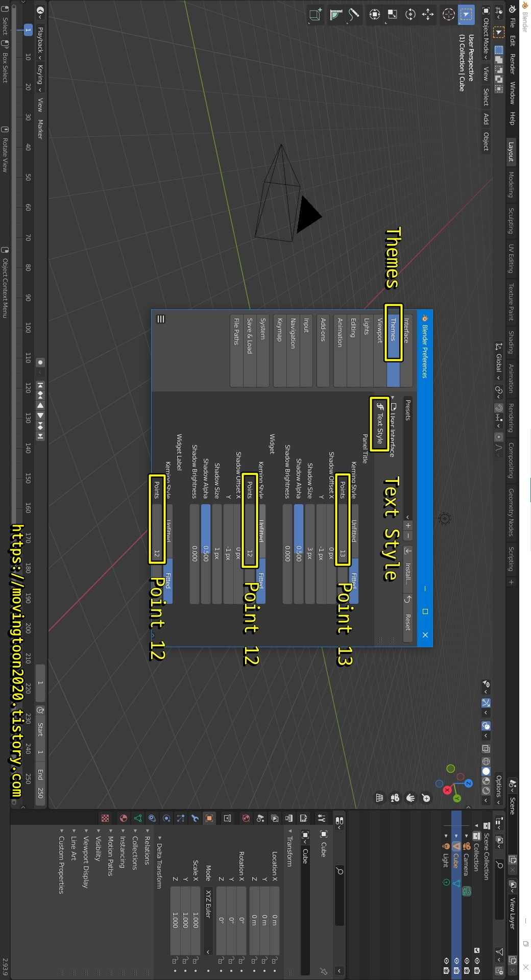Click the pan hand icon in the viewport
This screenshot has height=980, width=531.
tap(411, 798)
